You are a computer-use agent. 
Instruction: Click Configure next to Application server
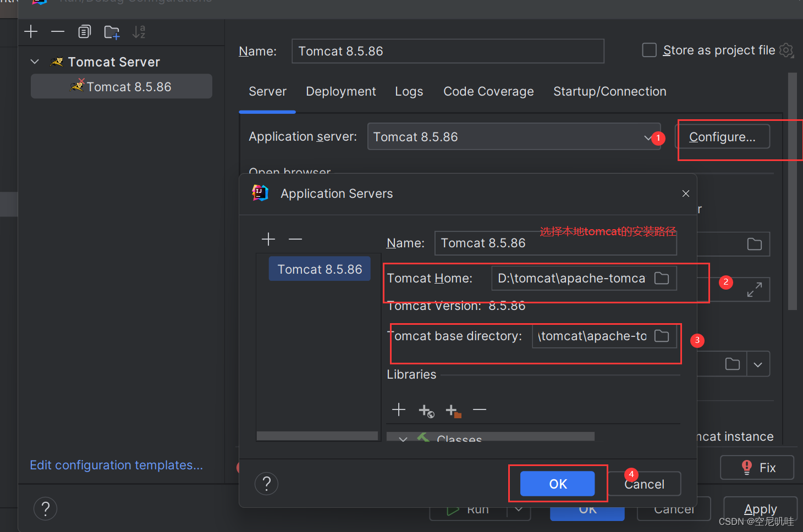point(724,137)
